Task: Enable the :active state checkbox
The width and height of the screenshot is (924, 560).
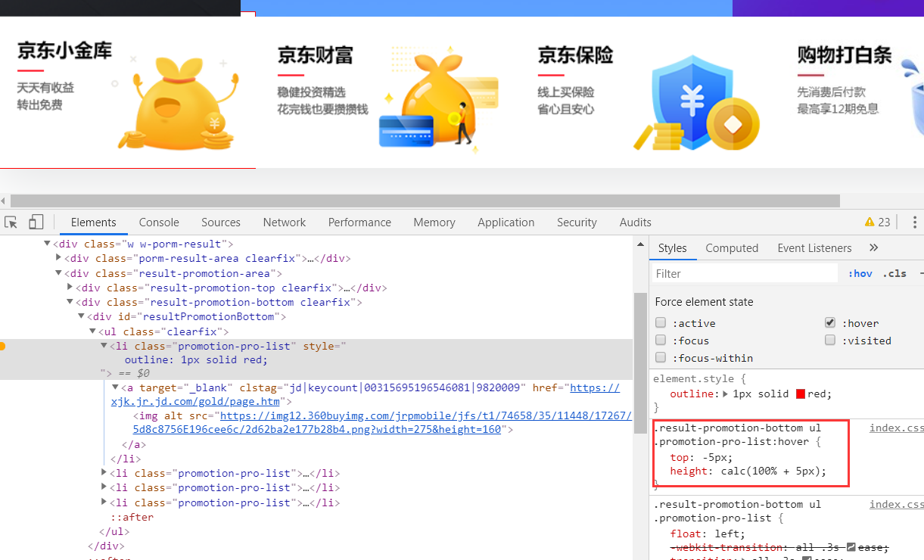Action: point(661,323)
